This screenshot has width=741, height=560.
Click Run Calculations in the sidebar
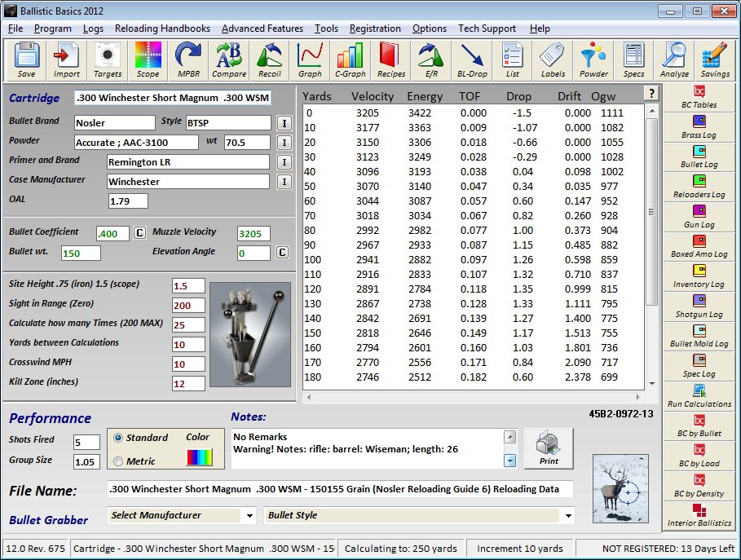click(699, 397)
